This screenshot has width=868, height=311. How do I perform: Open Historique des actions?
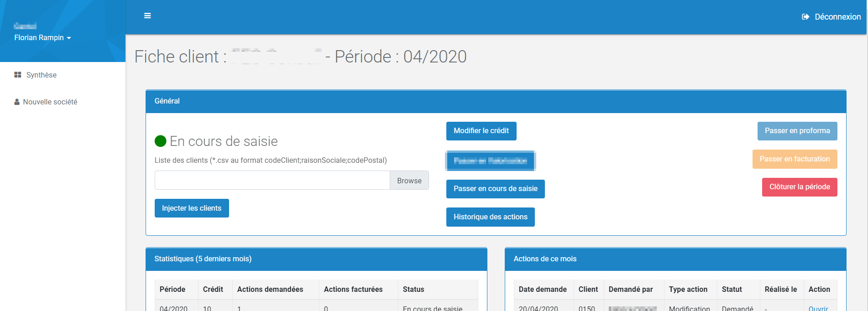[490, 217]
